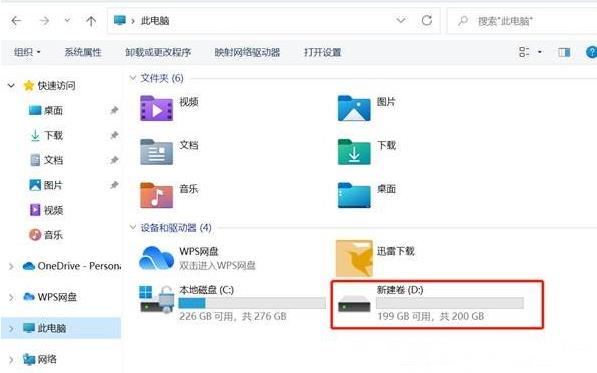
Task: Collapse the 文件夹 (6) group
Action: pos(132,78)
